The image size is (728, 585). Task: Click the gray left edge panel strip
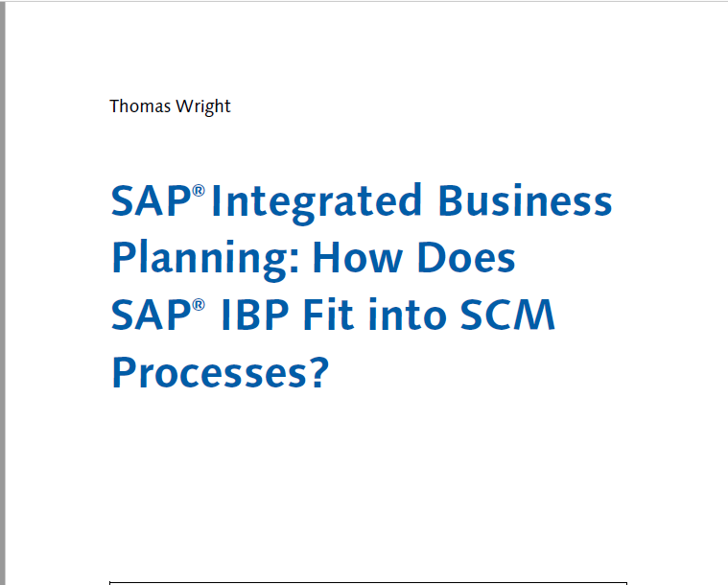pos(3,292)
